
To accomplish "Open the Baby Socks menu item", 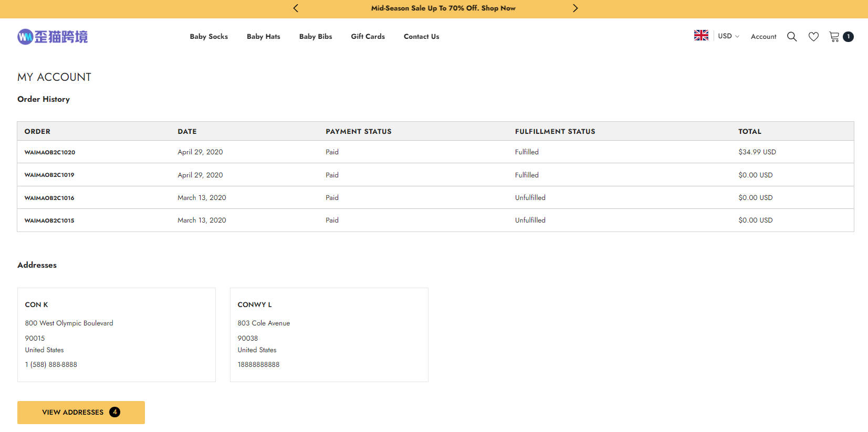I will tap(208, 36).
